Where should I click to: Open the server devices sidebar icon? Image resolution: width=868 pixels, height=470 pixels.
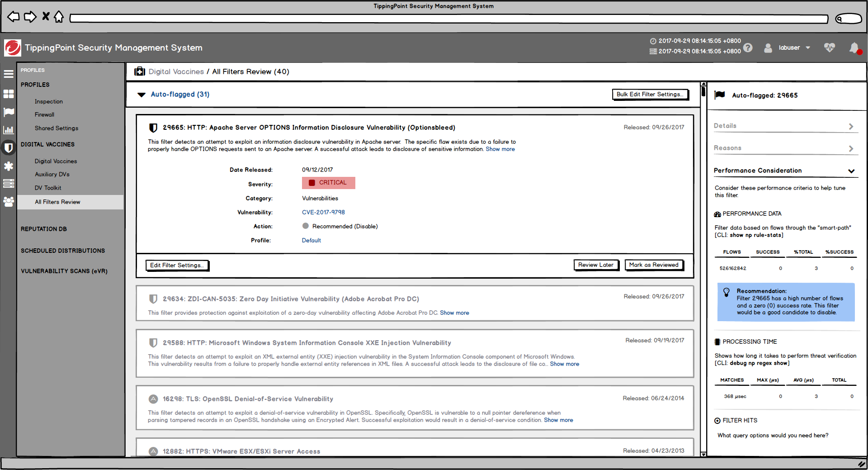click(9, 184)
